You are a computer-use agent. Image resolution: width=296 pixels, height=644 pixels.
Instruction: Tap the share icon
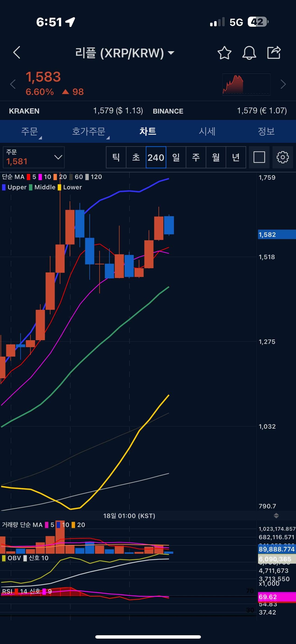pos(274,53)
